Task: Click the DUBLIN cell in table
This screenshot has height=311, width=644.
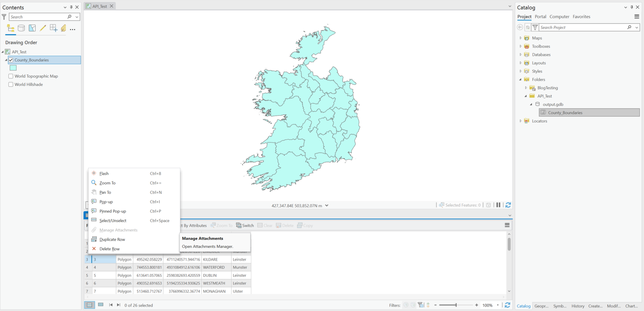Action: pyautogui.click(x=216, y=276)
